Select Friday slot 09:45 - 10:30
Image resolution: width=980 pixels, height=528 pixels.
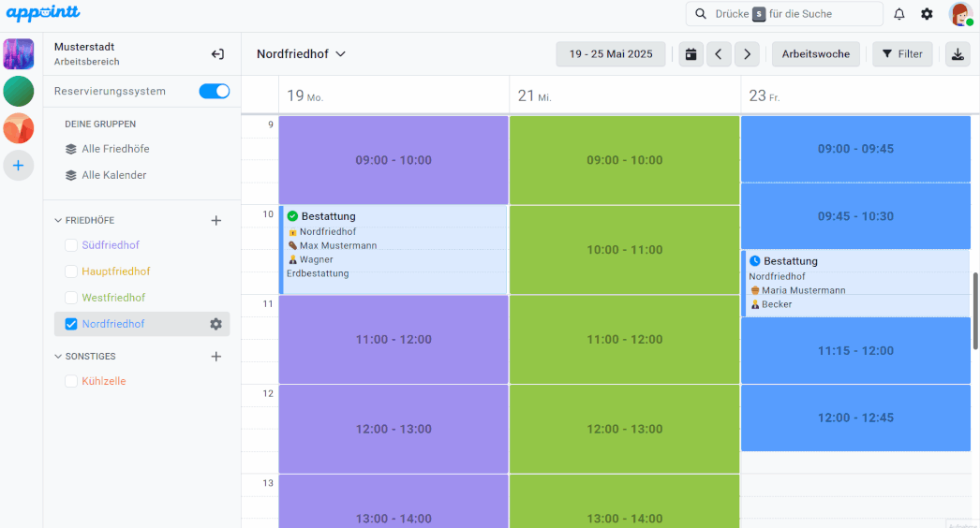point(855,216)
